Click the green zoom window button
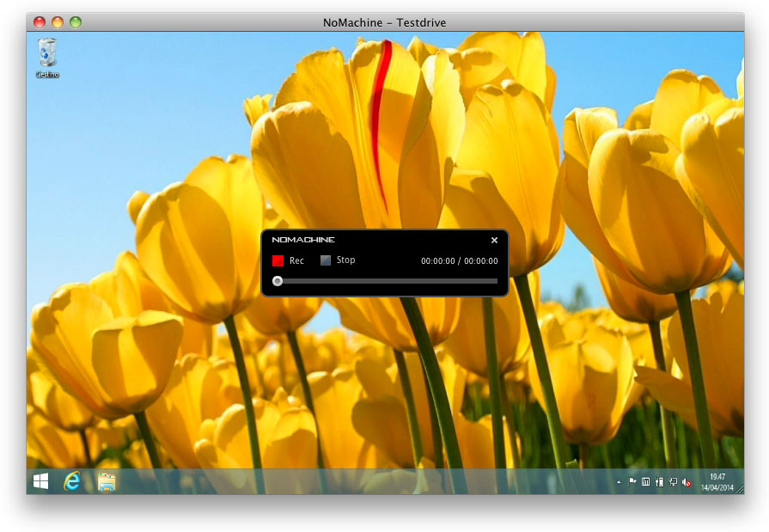The width and height of the screenshot is (769, 532). point(75,22)
